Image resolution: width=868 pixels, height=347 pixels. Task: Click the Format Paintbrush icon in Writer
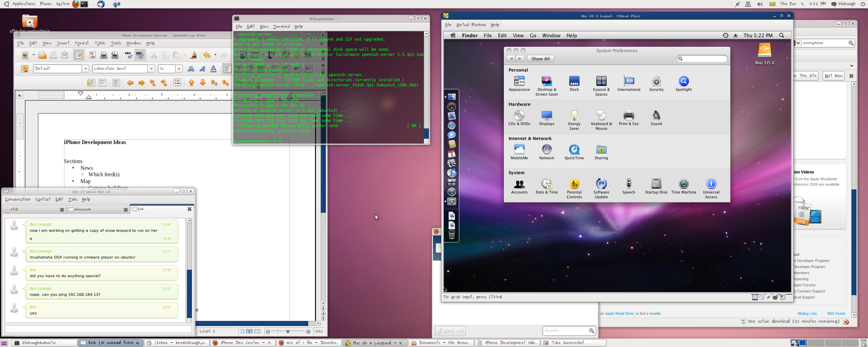coord(194,55)
